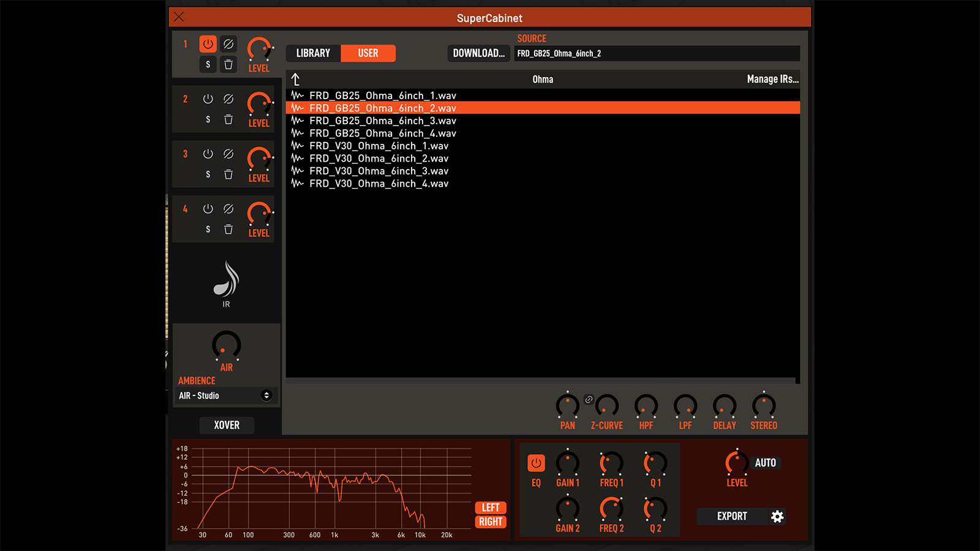Open the AIR - Studio ambience dropdown
The height and width of the screenshot is (551, 980).
[x=226, y=395]
